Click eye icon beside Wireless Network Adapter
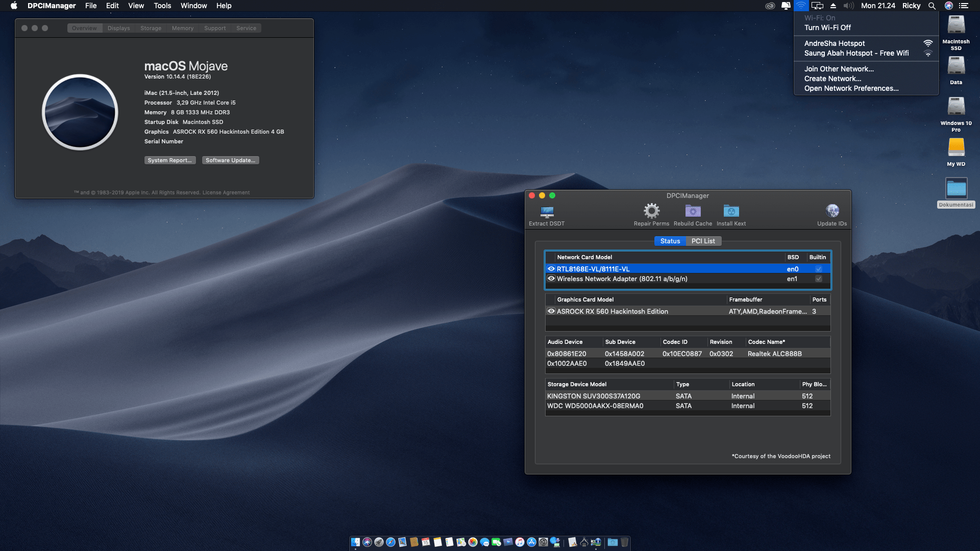The width and height of the screenshot is (980, 551). point(551,279)
